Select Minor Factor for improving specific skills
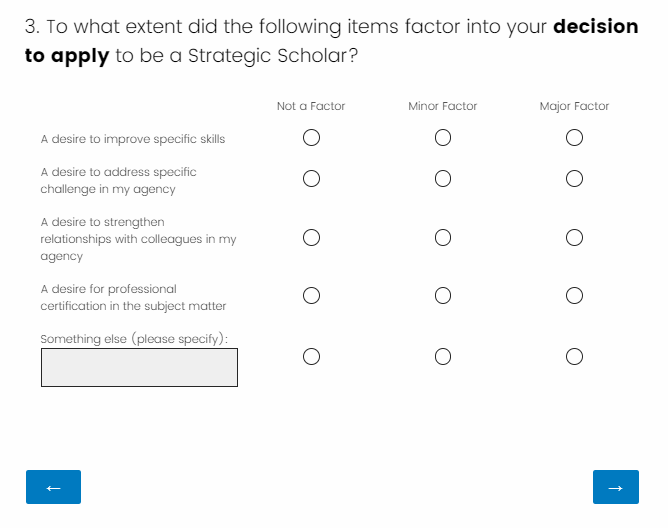This screenshot has height=528, width=668. pos(443,138)
